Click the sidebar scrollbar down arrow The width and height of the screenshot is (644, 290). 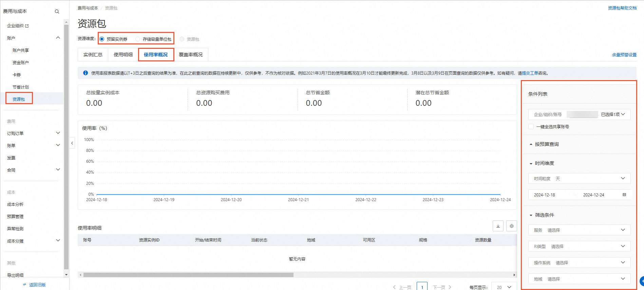point(66,275)
